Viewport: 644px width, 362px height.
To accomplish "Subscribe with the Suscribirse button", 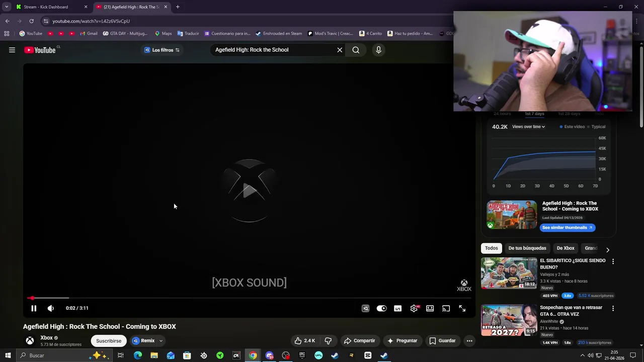I will click(109, 341).
